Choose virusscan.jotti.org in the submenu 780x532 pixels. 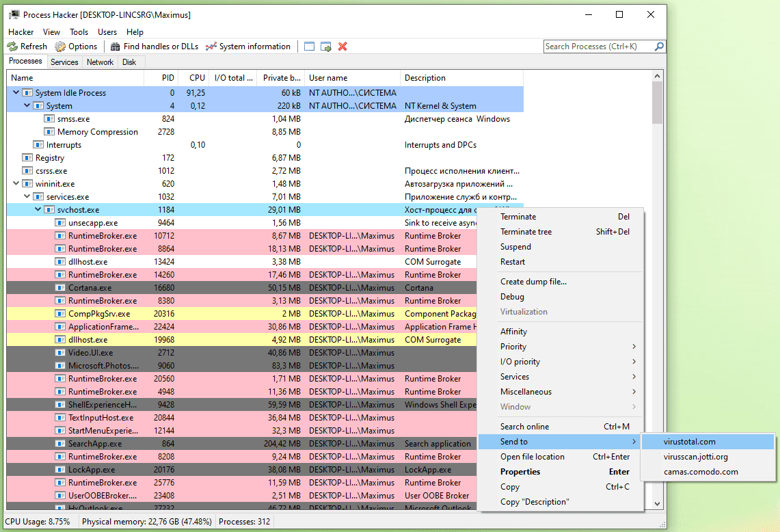708,457
